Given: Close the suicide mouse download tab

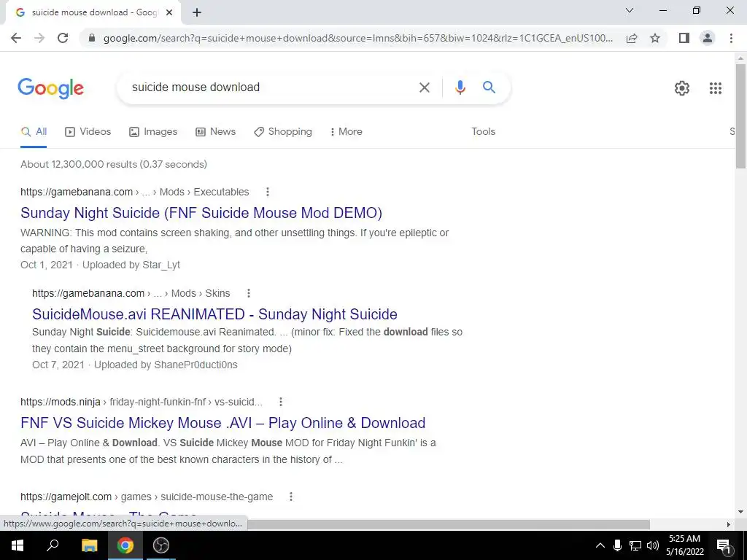Looking at the screenshot, I should point(169,12).
